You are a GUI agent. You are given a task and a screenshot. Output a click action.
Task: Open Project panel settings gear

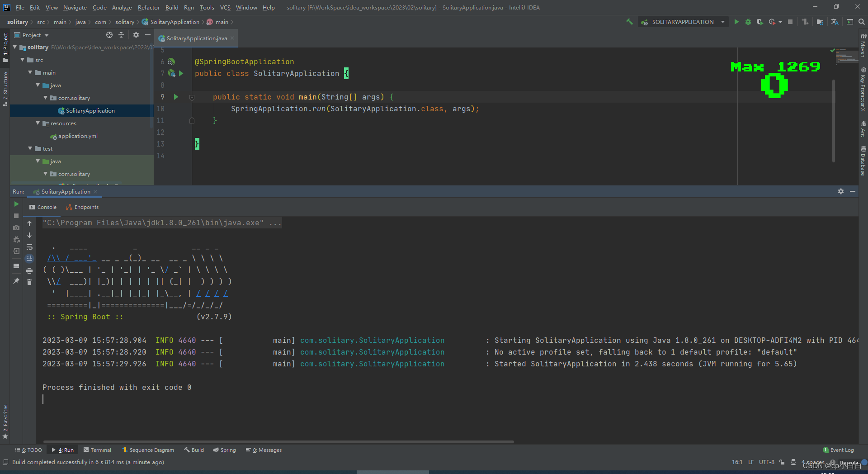tap(136, 35)
